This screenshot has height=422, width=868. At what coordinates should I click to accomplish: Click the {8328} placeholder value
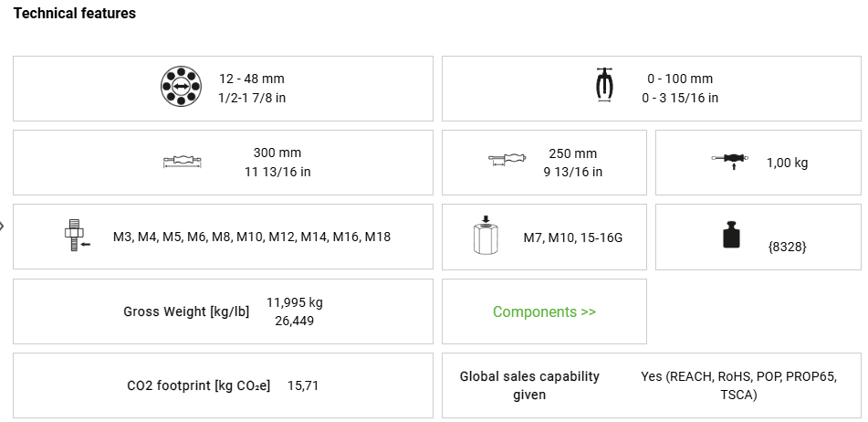(787, 247)
